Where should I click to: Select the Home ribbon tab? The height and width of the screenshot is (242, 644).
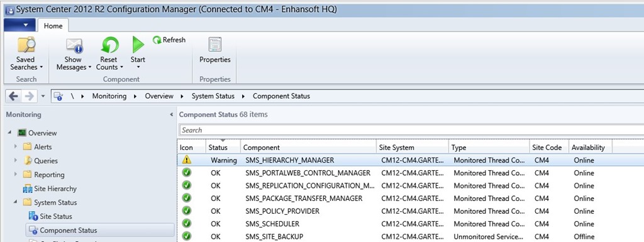[53, 26]
